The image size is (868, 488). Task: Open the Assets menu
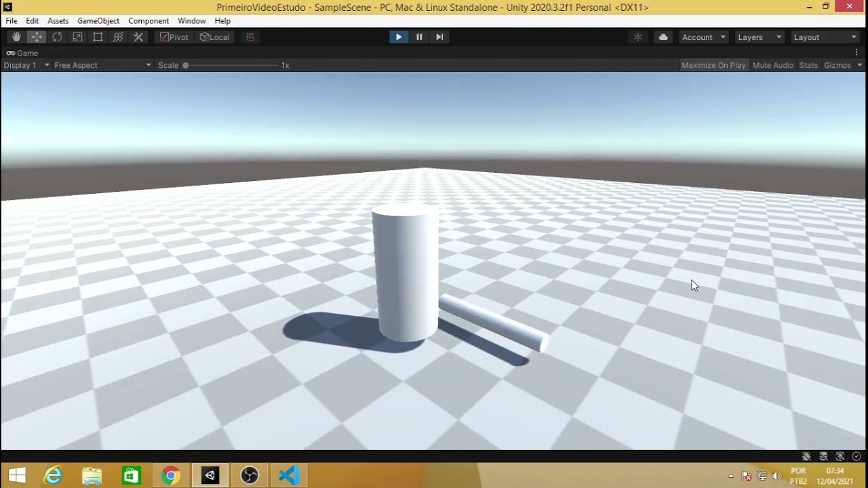coord(58,21)
